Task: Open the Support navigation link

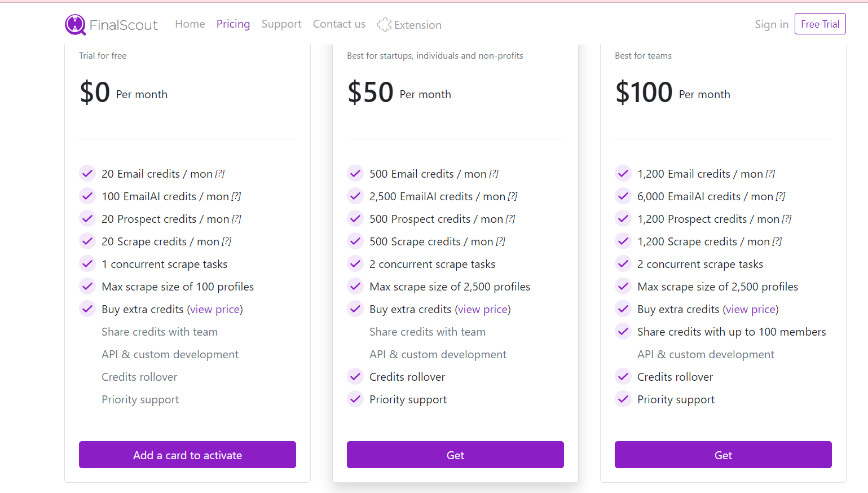Action: coord(281,24)
